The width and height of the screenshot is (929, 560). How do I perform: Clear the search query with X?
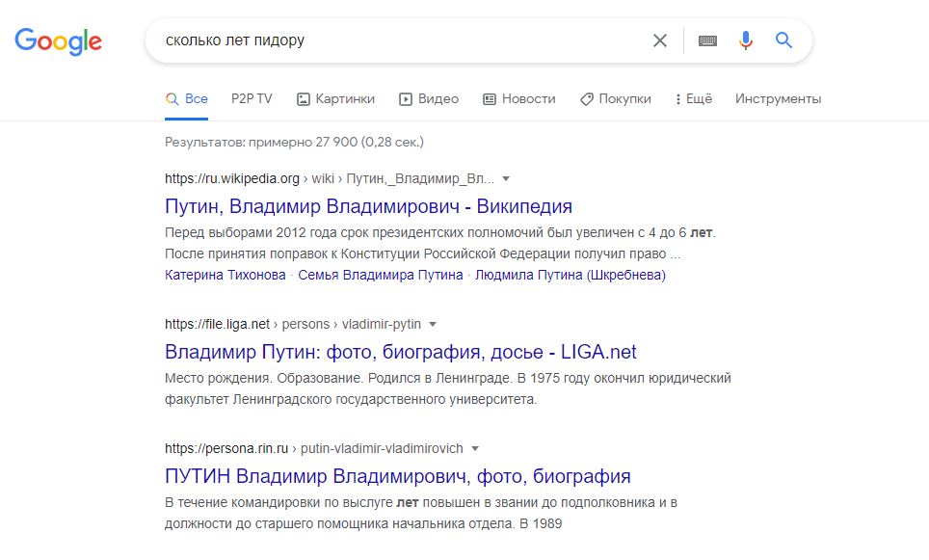659,40
